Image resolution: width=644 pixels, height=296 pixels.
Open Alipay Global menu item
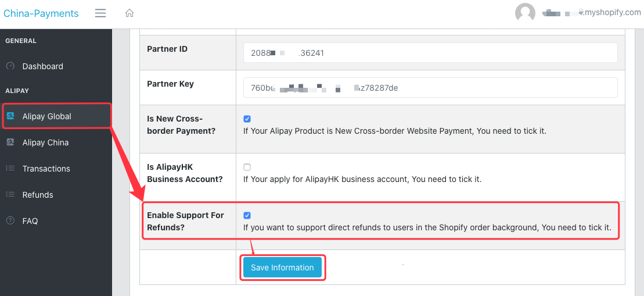point(56,116)
